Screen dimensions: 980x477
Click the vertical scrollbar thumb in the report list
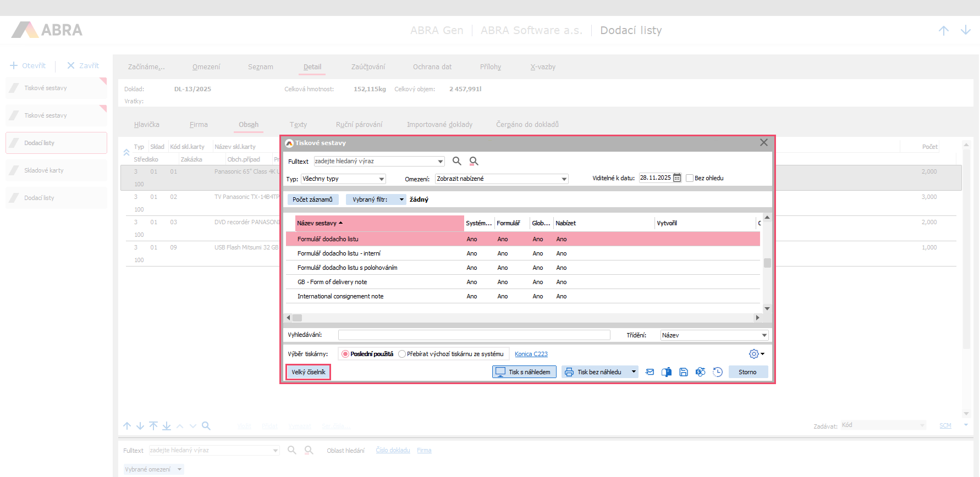click(x=767, y=263)
